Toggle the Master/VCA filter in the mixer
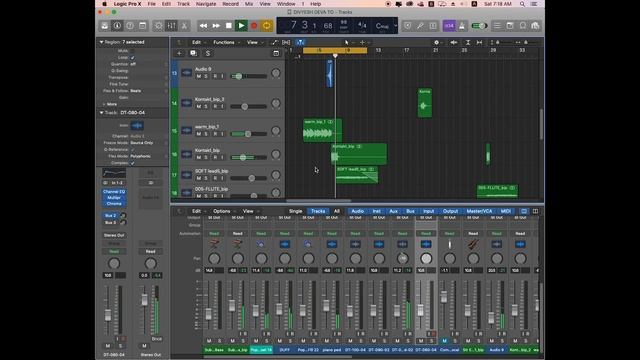 [479, 211]
